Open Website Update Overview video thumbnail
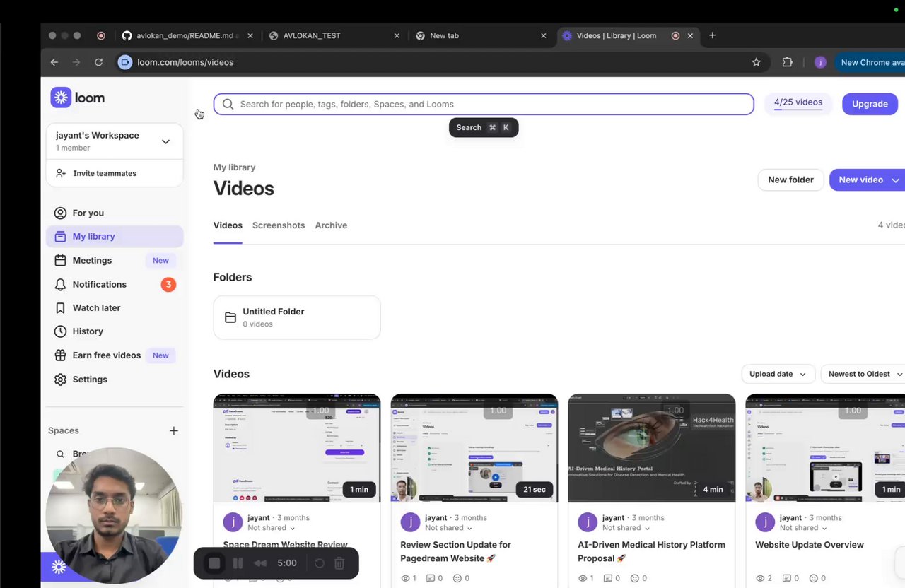 [x=825, y=448]
